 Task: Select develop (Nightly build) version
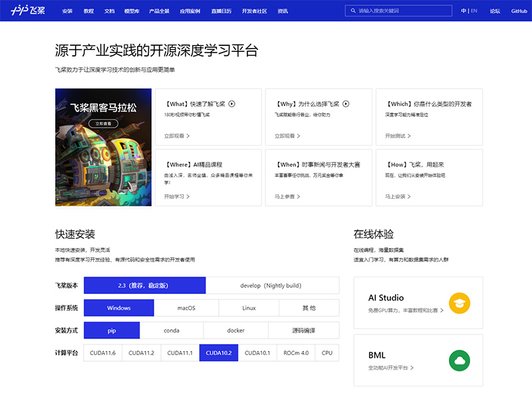pos(272,285)
